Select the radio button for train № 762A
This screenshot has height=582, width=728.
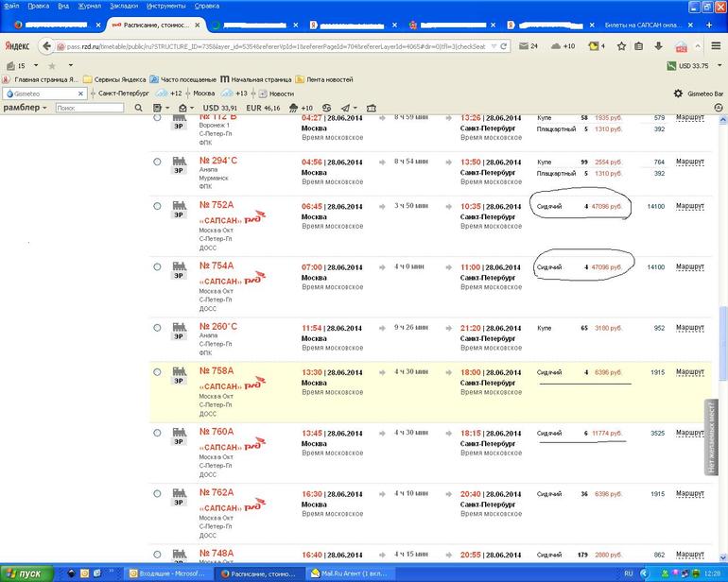(x=157, y=493)
